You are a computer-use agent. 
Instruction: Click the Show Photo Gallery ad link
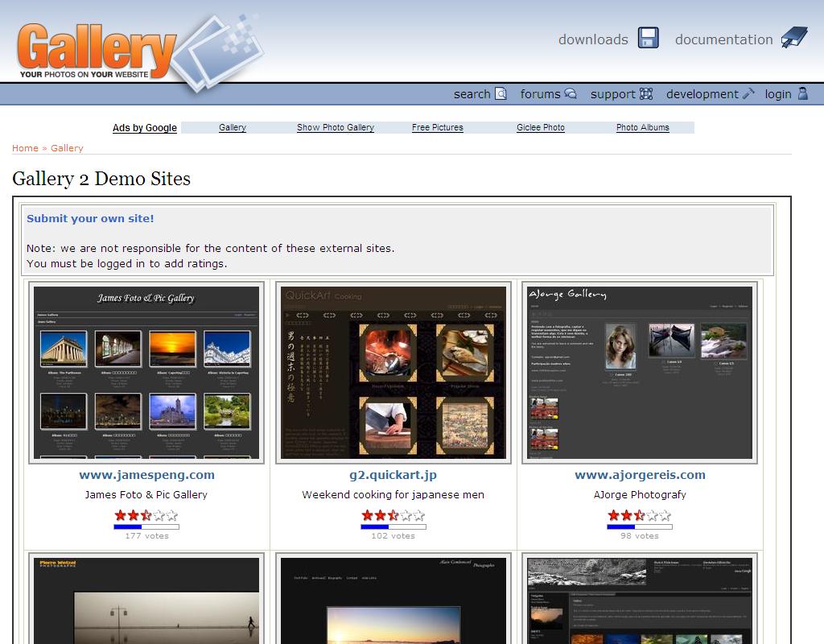pos(335,127)
